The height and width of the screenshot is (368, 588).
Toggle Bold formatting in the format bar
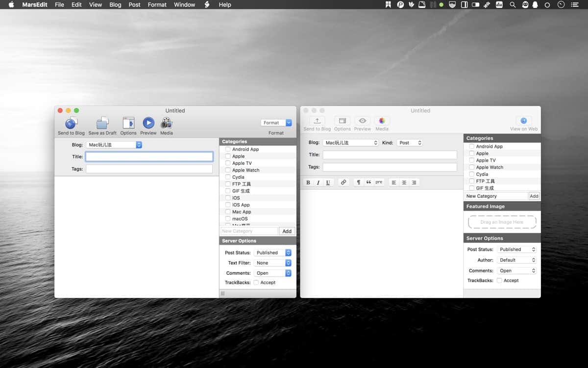click(308, 183)
